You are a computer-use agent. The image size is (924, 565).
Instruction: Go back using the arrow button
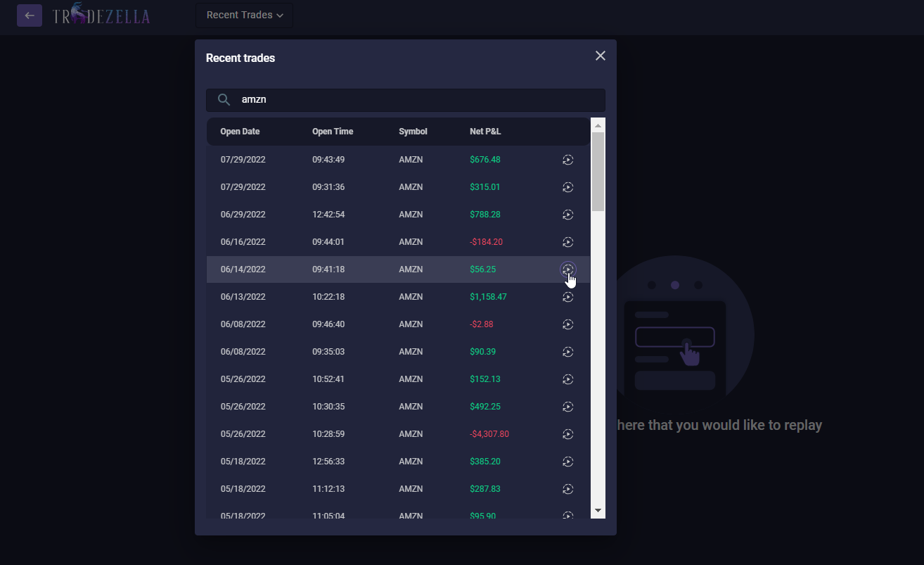(30, 15)
